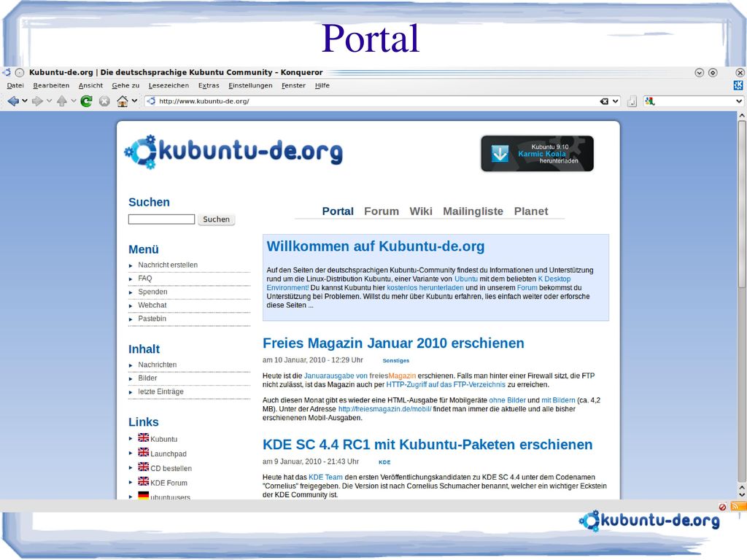The width and height of the screenshot is (747, 560).
Task: Click the Google search engine icon
Action: [x=650, y=101]
